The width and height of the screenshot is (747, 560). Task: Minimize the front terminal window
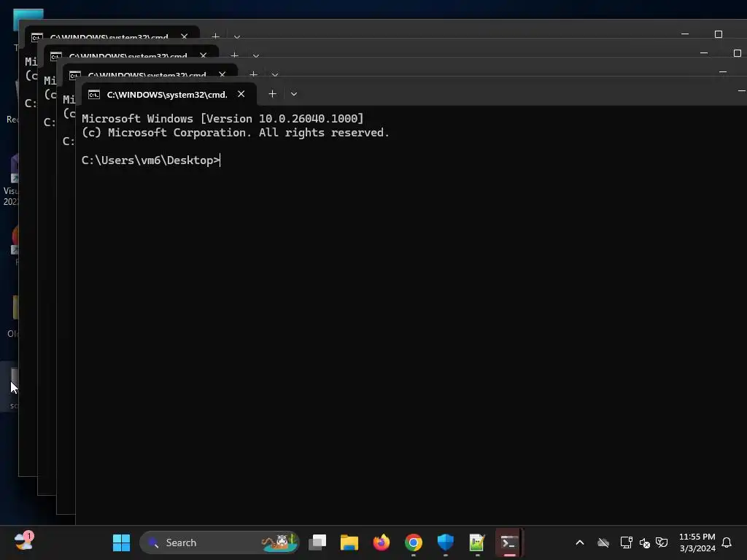(741, 91)
